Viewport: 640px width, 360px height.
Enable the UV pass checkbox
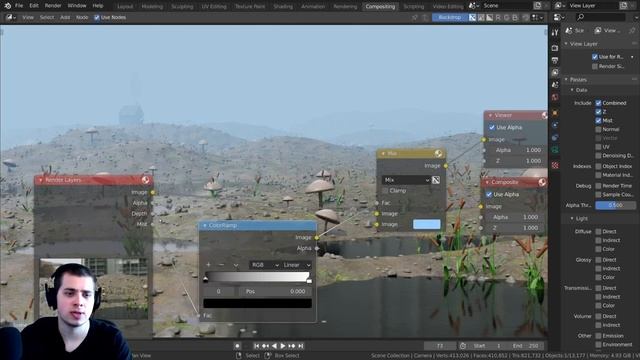click(x=598, y=147)
